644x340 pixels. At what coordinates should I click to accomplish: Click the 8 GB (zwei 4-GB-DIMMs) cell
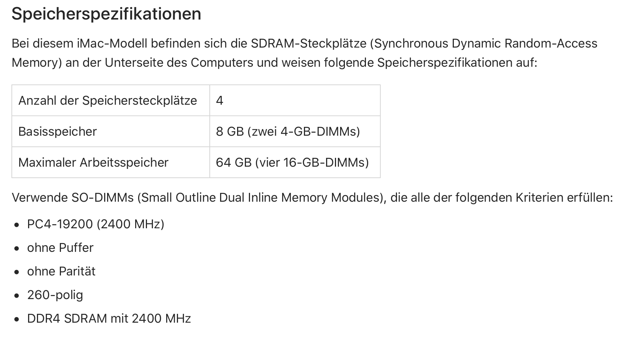point(288,132)
